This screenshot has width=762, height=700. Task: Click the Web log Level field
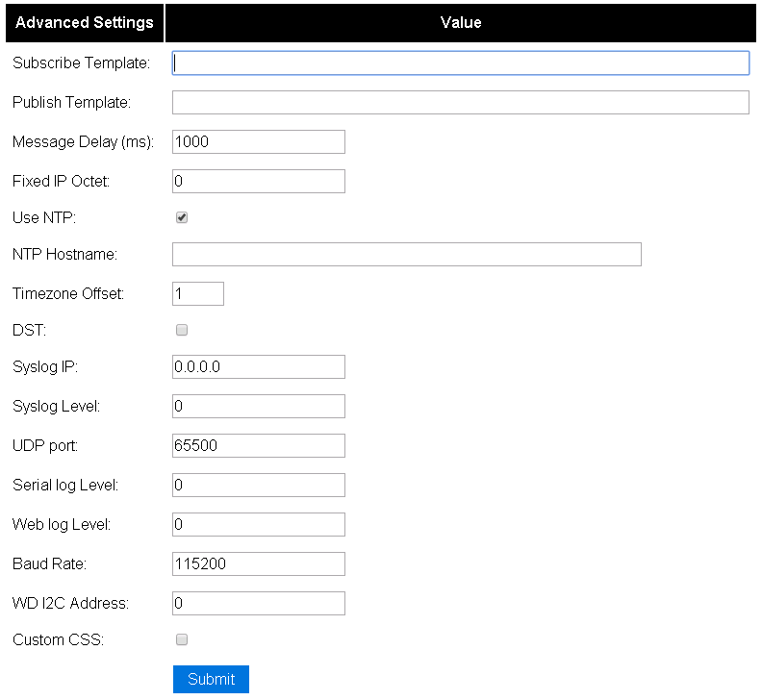point(259,525)
